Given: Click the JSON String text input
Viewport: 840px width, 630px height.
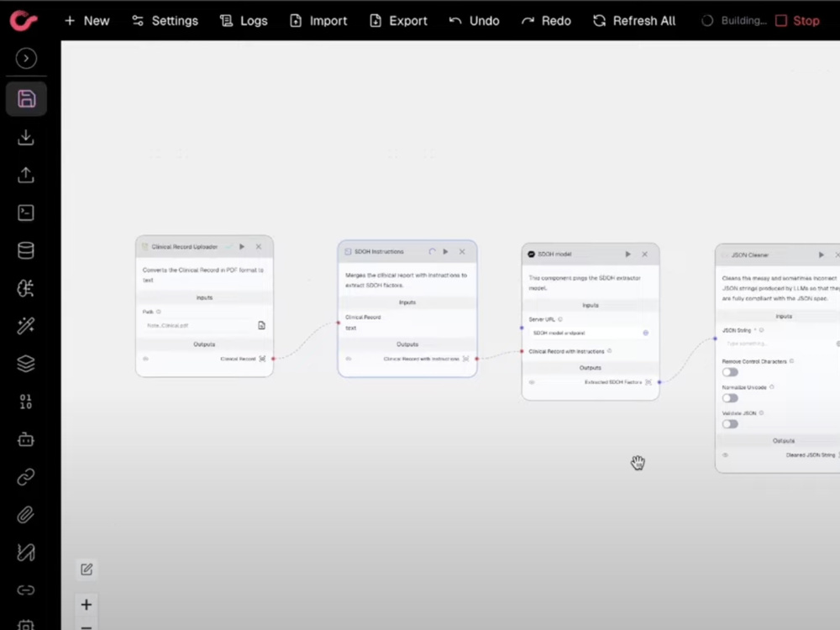Looking at the screenshot, I should tap(780, 344).
